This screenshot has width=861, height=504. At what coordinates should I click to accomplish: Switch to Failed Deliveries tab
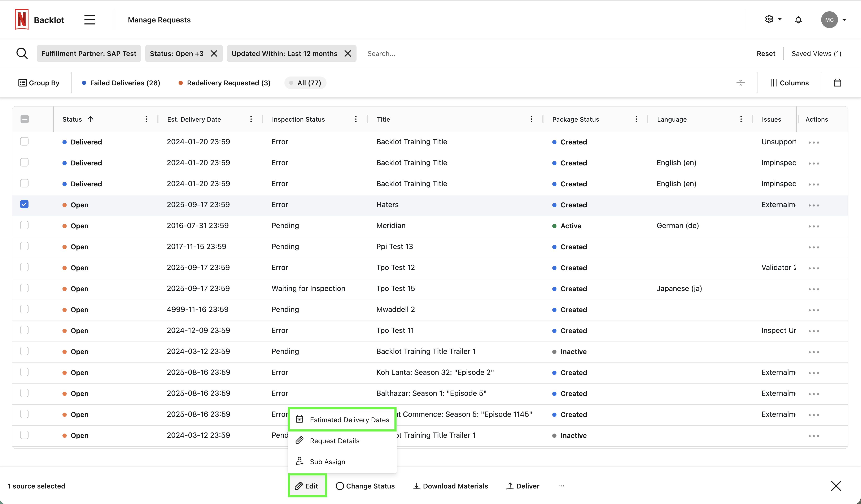(x=121, y=83)
